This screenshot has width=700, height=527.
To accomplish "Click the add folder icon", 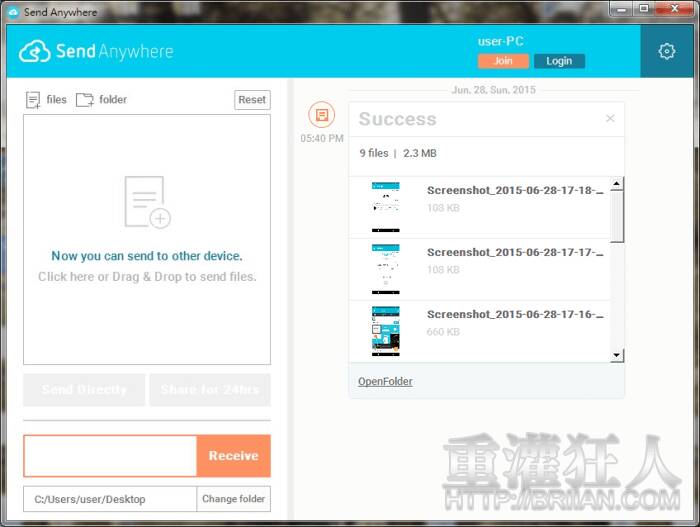I will [84, 100].
